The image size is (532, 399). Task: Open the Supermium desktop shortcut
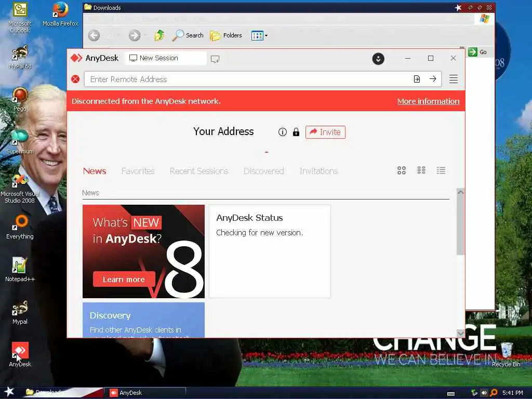(x=20, y=142)
